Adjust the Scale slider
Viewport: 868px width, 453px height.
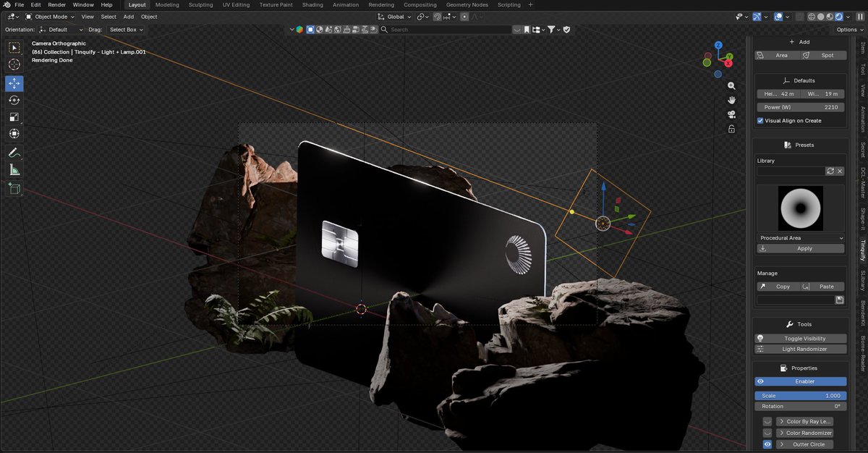tap(800, 396)
